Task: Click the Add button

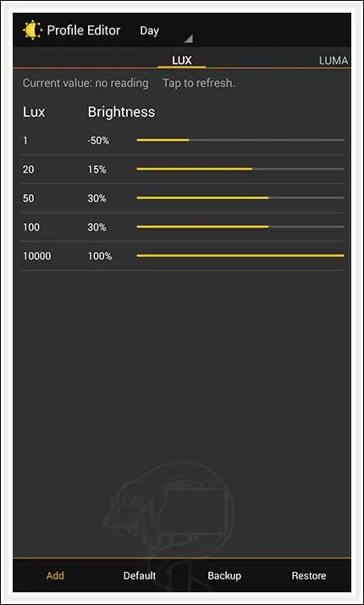Action: (x=55, y=575)
